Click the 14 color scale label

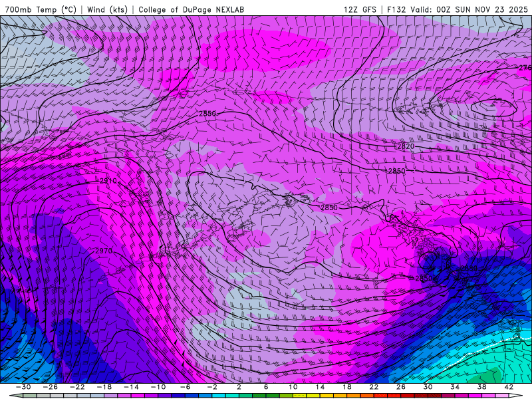pyautogui.click(x=320, y=387)
